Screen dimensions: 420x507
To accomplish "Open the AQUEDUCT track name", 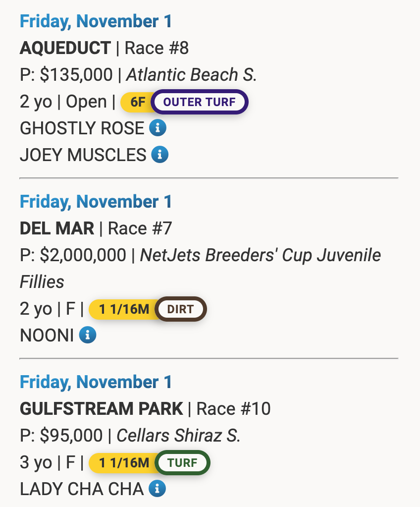I will pos(65,48).
